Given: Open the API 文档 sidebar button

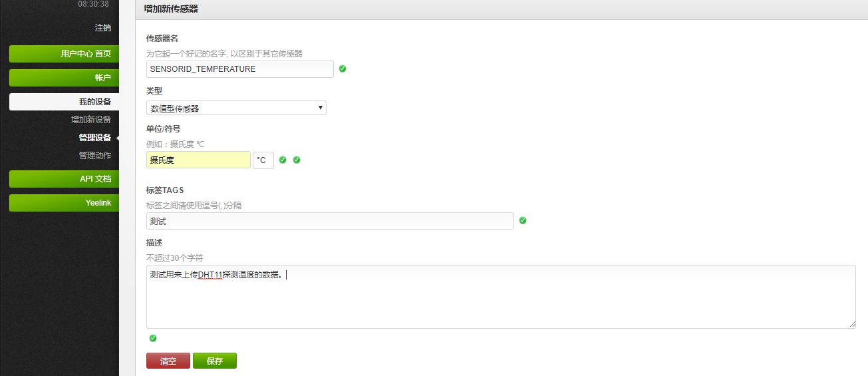Looking at the screenshot, I should (x=65, y=179).
